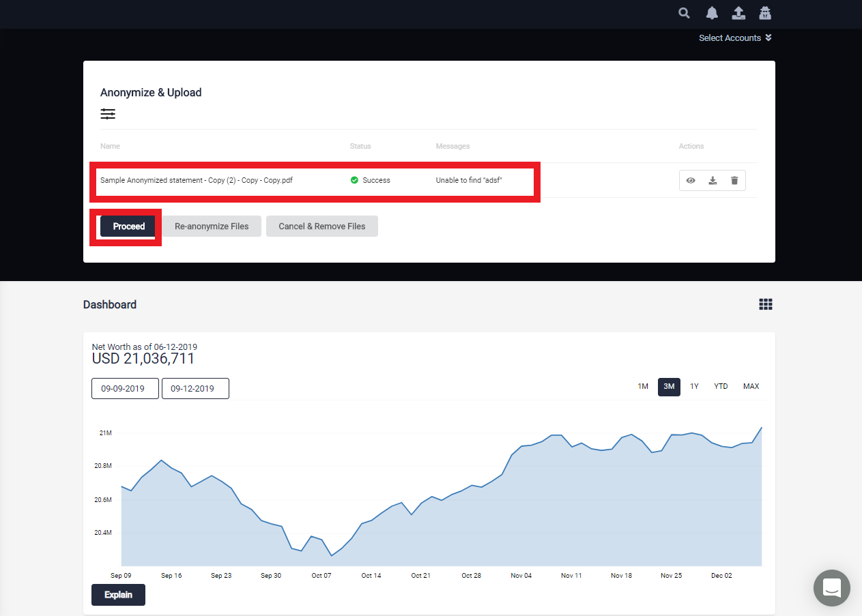This screenshot has width=862, height=616.
Task: Click the upload files icon
Action: pyautogui.click(x=738, y=13)
